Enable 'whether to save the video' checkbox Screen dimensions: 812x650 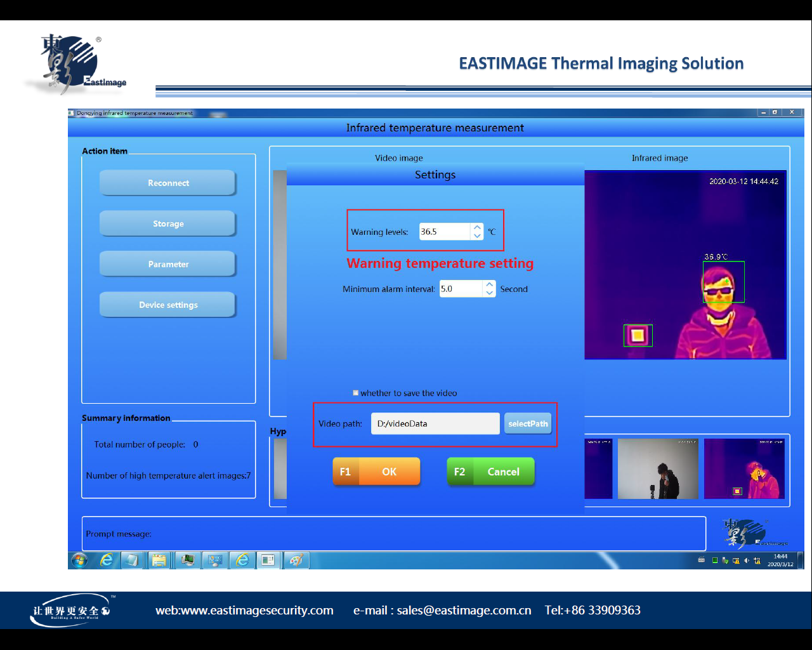tap(356, 393)
